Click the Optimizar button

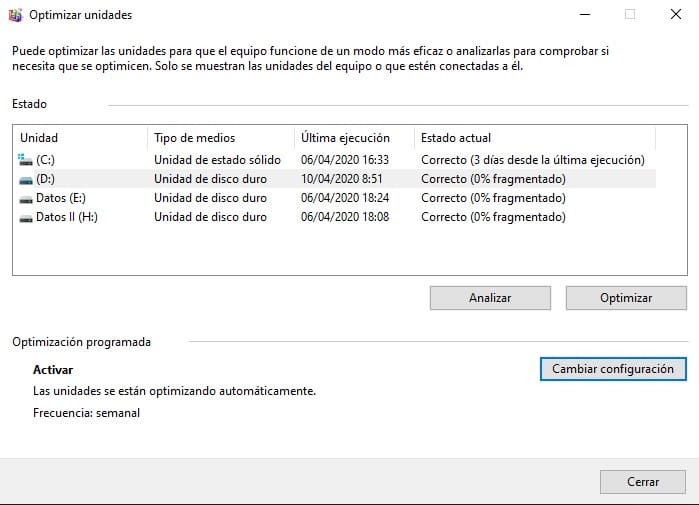[626, 298]
